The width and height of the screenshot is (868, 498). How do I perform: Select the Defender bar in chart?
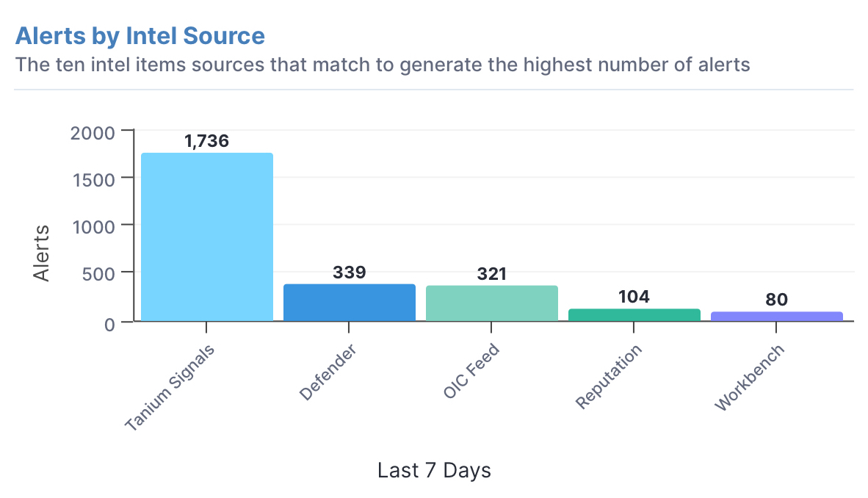(350, 303)
